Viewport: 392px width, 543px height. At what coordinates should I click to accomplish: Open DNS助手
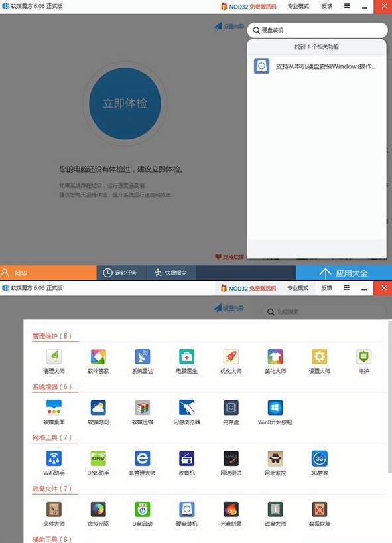click(98, 463)
